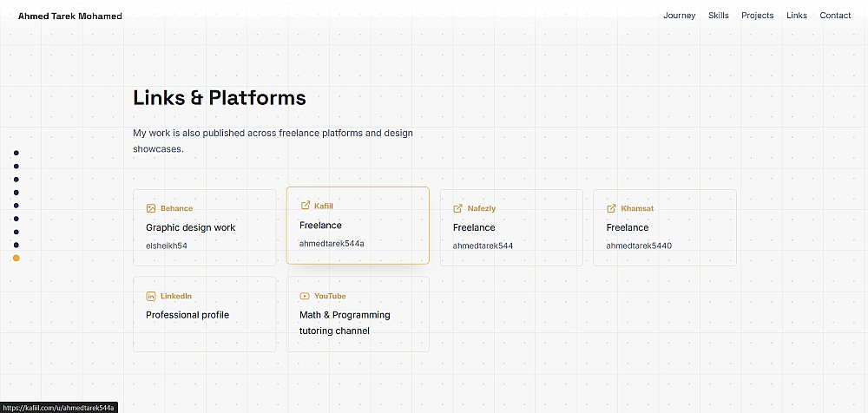Click the Ahmed Tarek Mohamed site title
The width and height of the screenshot is (868, 413).
click(70, 16)
